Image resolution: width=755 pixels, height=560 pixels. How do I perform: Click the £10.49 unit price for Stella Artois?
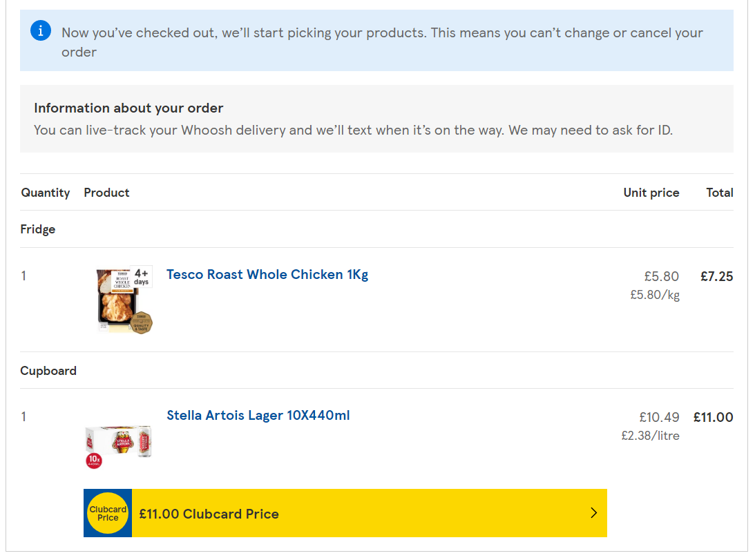coord(659,418)
